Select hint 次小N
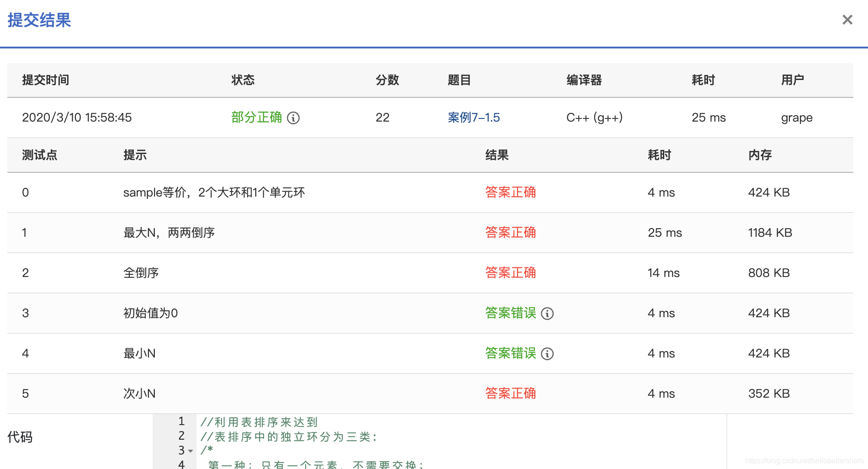This screenshot has width=868, height=469. coord(139,394)
